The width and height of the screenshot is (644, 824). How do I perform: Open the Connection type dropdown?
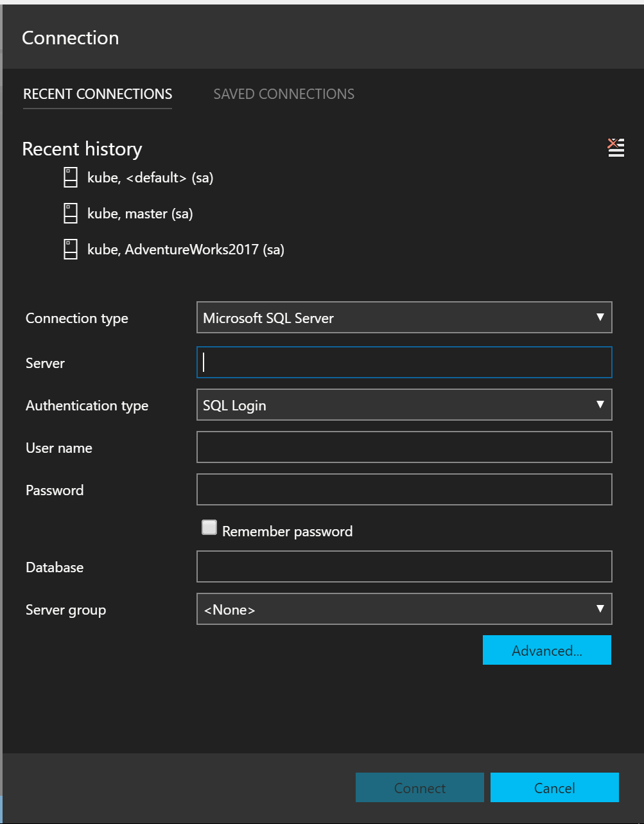click(x=404, y=317)
